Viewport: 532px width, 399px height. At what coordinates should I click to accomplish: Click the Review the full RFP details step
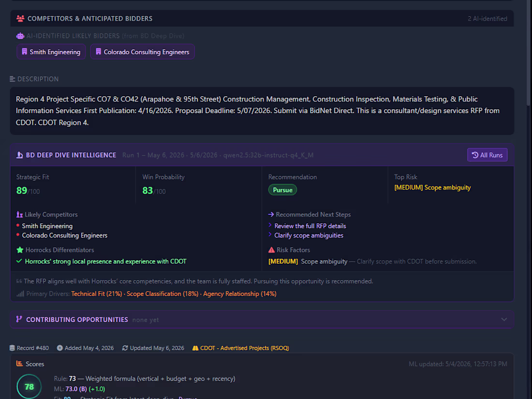pyautogui.click(x=310, y=226)
